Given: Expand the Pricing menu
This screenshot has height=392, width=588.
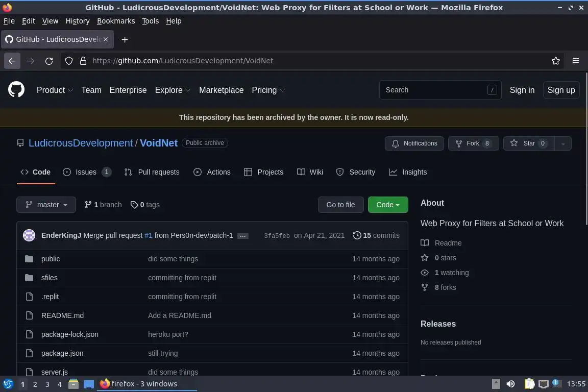Looking at the screenshot, I should click(x=268, y=90).
